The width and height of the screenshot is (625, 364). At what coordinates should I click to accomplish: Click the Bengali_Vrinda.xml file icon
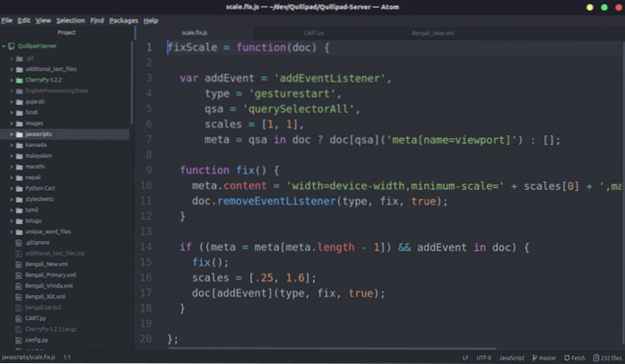coord(18,285)
